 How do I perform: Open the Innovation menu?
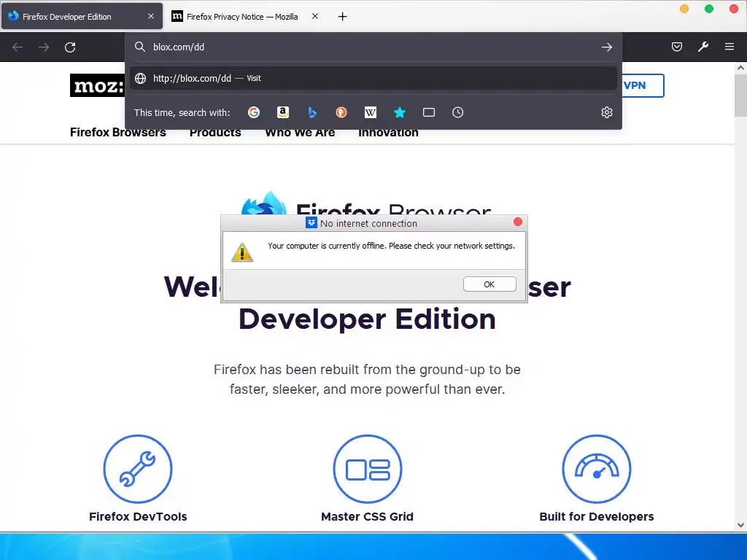(x=388, y=133)
